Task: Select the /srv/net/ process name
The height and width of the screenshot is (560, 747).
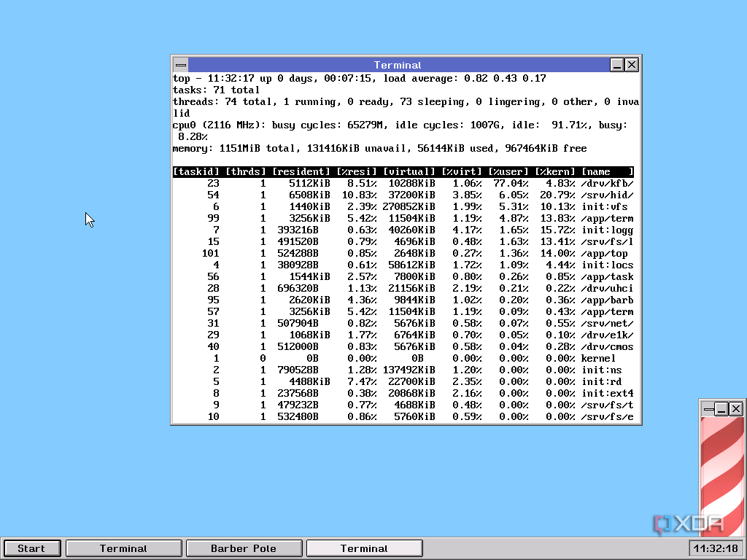Action: [608, 323]
